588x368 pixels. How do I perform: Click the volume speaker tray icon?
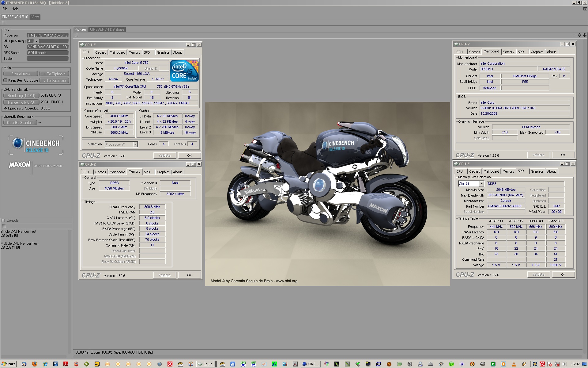564,364
